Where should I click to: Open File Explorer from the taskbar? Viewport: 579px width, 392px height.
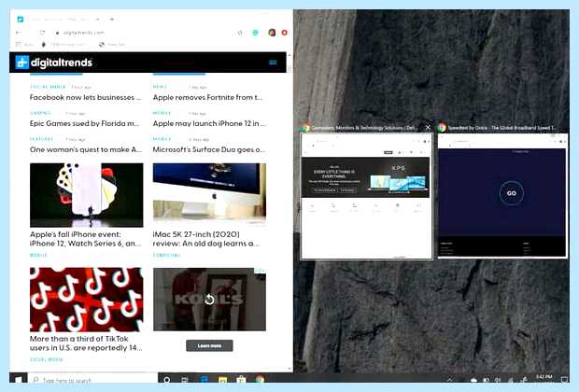point(222,380)
